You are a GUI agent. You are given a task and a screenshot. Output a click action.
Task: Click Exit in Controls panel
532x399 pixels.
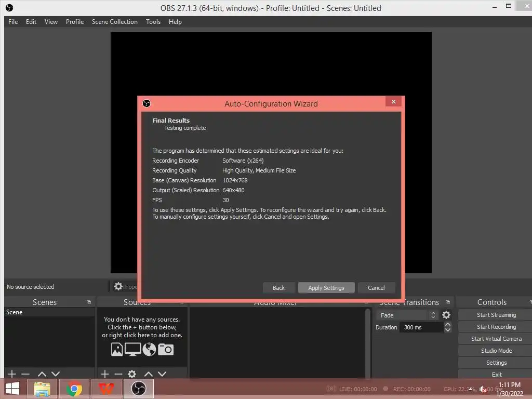496,374
